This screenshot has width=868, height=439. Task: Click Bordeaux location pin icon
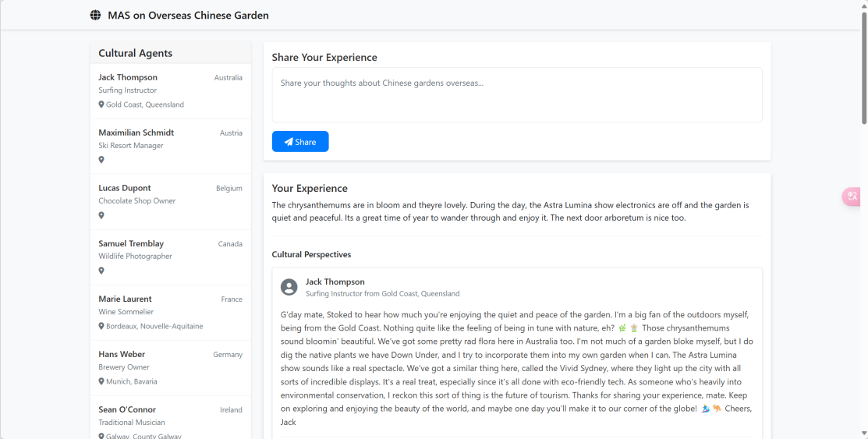[101, 326]
